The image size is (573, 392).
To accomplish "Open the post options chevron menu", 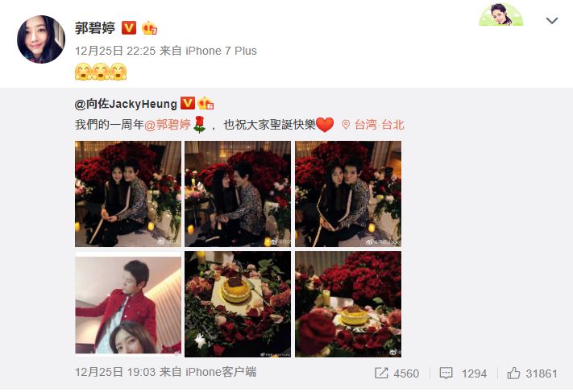I will click(x=552, y=21).
